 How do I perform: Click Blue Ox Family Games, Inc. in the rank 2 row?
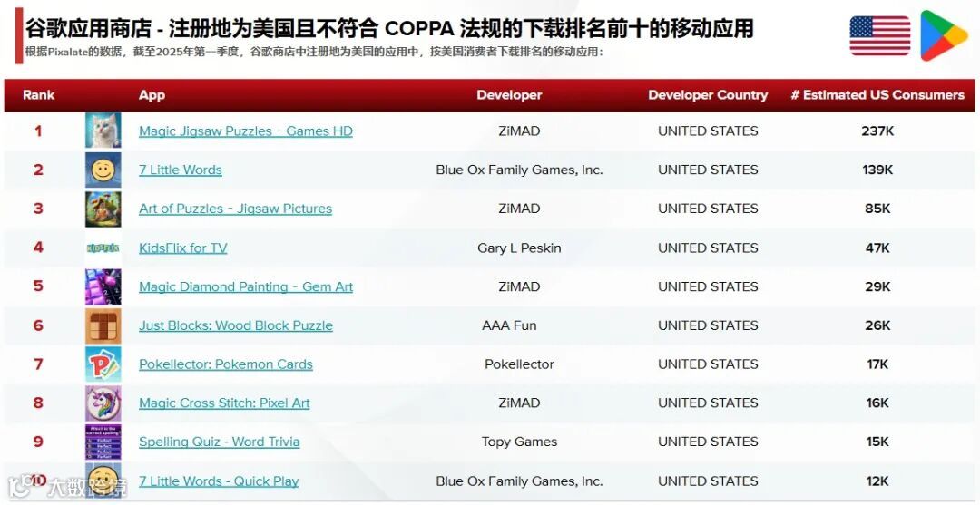pos(519,170)
